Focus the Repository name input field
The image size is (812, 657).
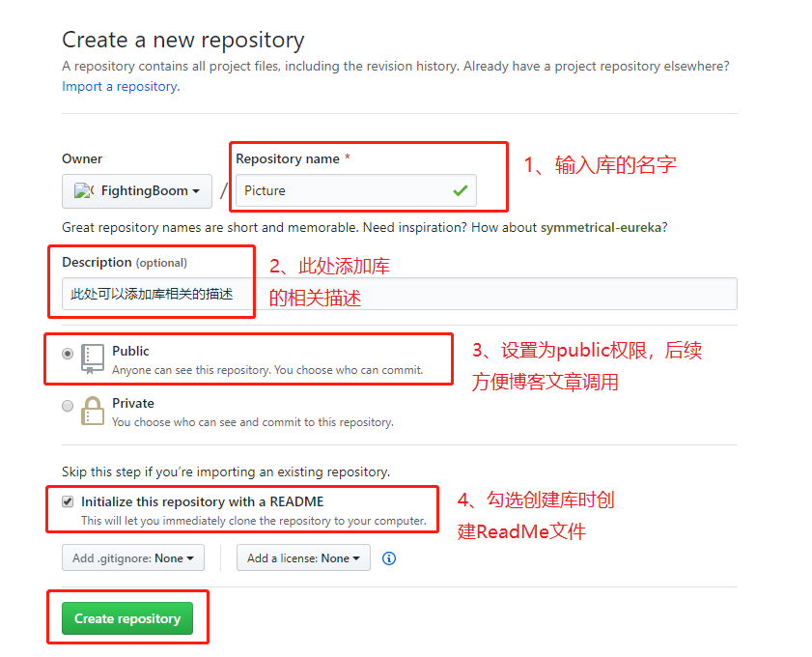356,190
